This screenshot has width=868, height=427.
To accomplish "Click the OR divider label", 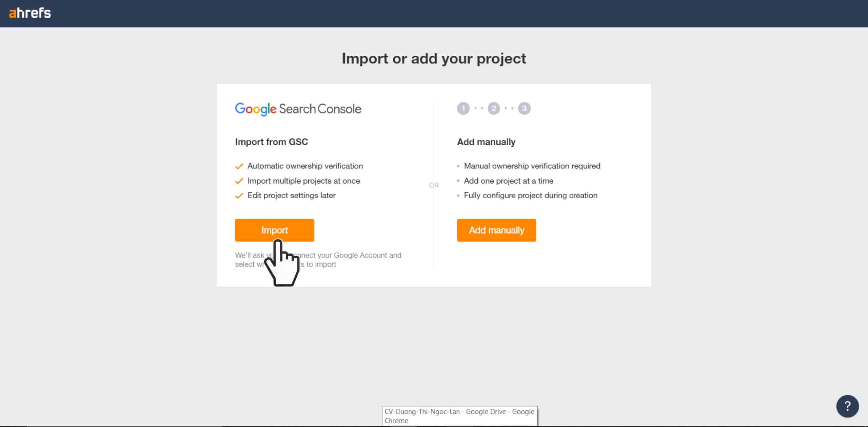I will 434,185.
